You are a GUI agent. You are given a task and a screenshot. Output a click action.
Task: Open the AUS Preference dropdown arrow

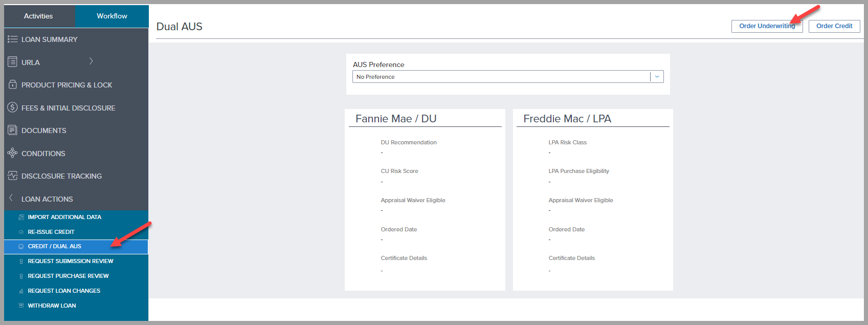(657, 77)
